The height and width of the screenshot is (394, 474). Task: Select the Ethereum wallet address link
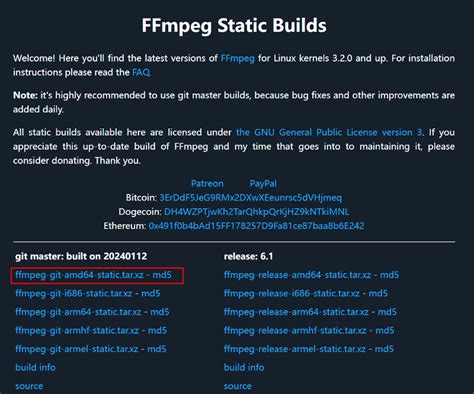coord(256,226)
